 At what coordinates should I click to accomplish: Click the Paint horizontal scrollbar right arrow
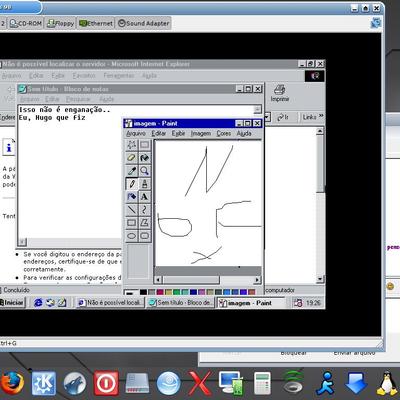(257, 280)
